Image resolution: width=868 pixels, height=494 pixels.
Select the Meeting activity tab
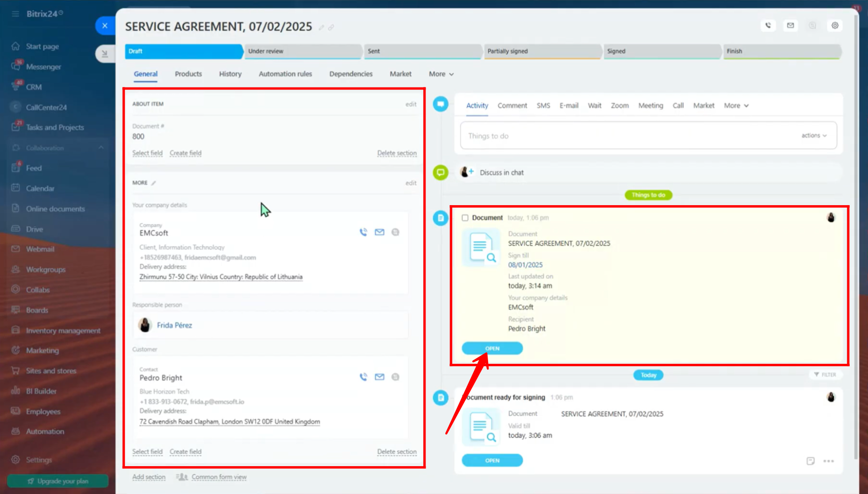[651, 106]
